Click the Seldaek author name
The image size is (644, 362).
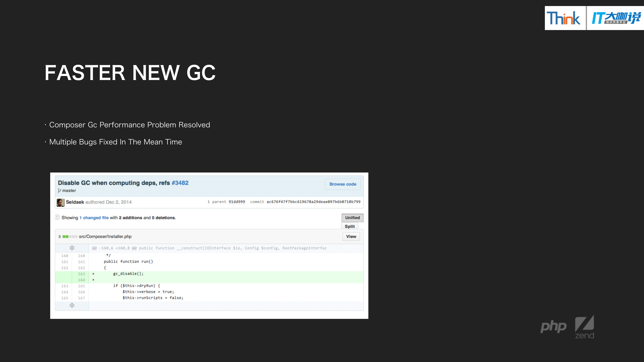coord(75,202)
